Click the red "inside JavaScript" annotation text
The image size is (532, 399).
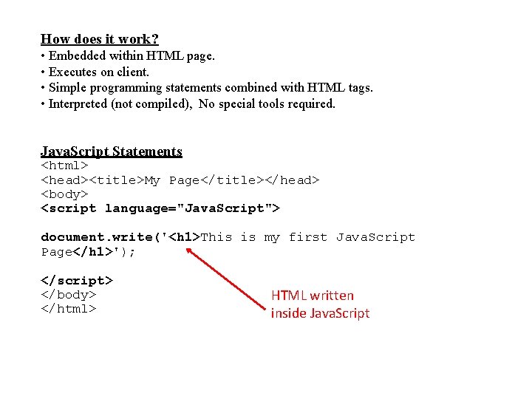320,313
